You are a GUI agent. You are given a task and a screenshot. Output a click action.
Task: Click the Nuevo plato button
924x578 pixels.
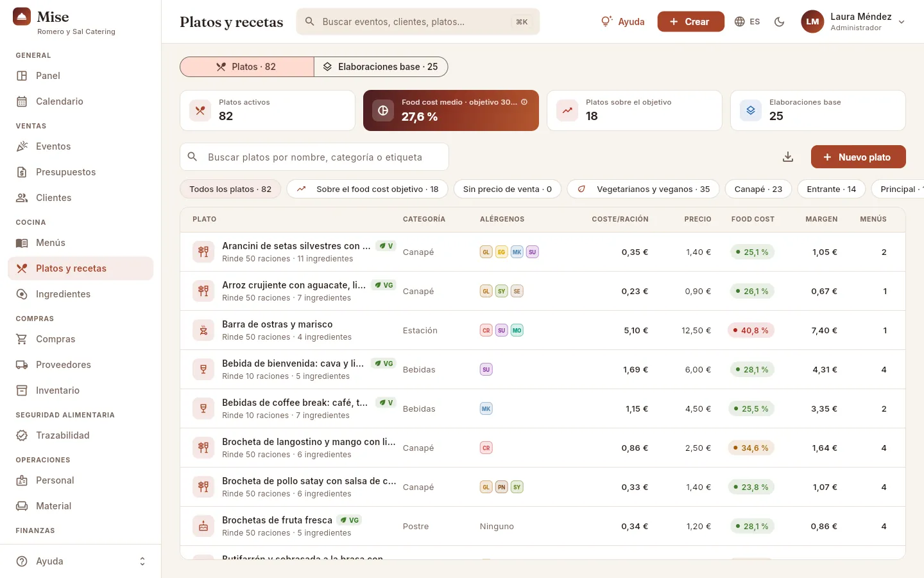pyautogui.click(x=858, y=157)
